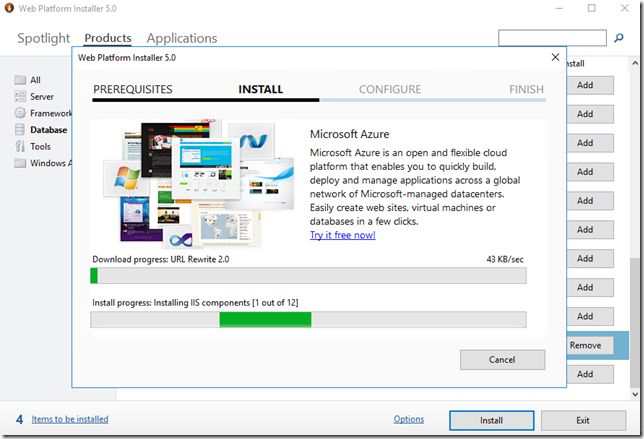
Task: Select the Tools text in sidebar
Action: tap(40, 146)
